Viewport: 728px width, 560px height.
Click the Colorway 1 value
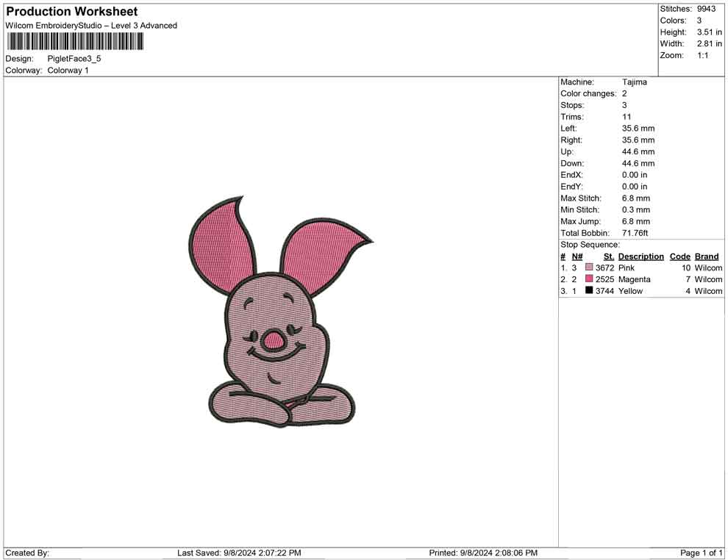[68, 71]
